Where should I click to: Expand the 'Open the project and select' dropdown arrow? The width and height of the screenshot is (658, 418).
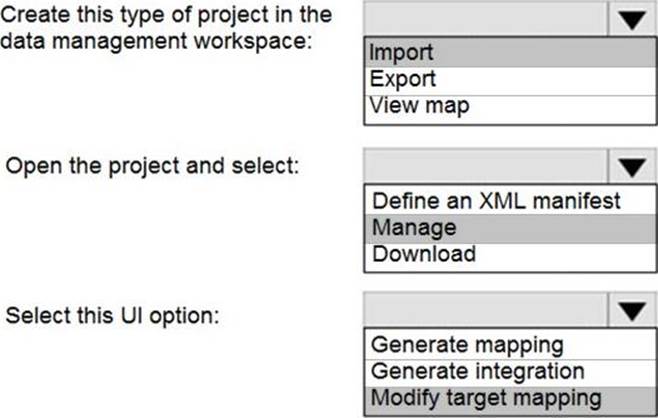point(630,165)
